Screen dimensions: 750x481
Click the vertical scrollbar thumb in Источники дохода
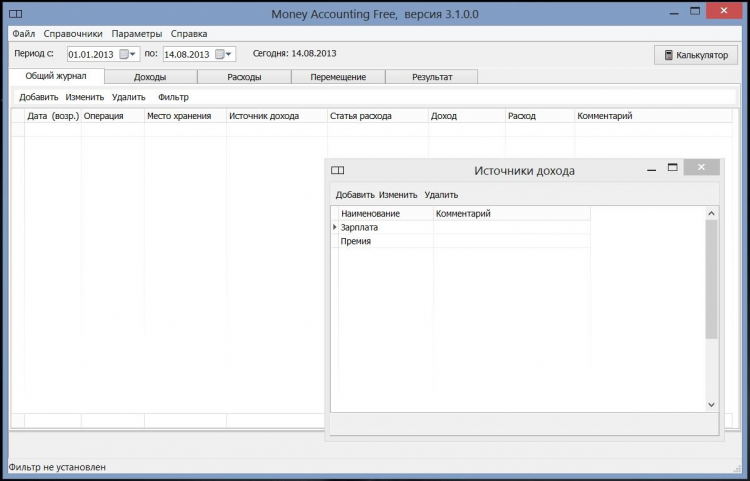click(x=711, y=279)
